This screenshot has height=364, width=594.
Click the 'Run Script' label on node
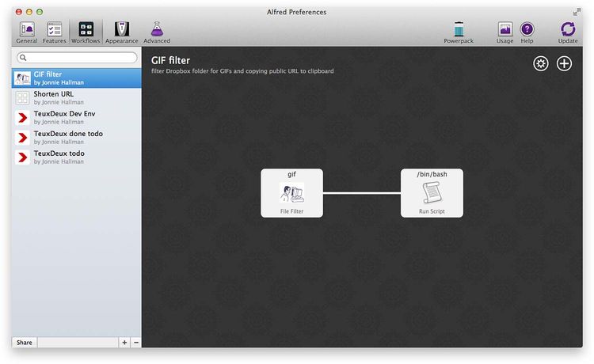432,211
